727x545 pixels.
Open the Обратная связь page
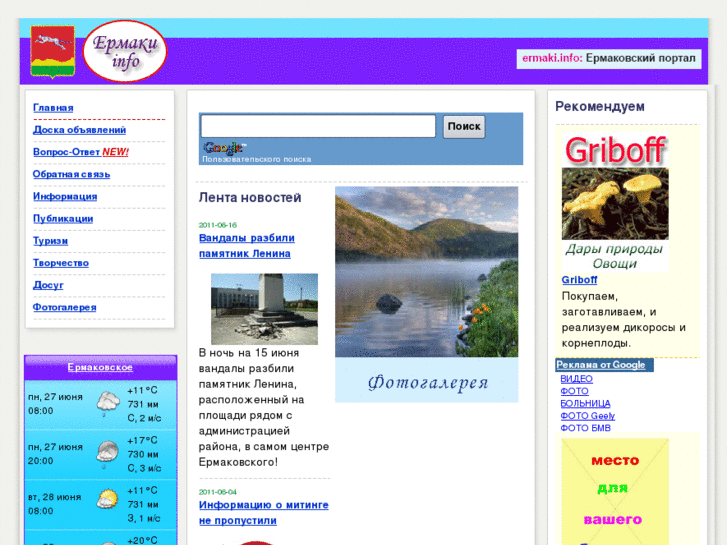pos(71,174)
